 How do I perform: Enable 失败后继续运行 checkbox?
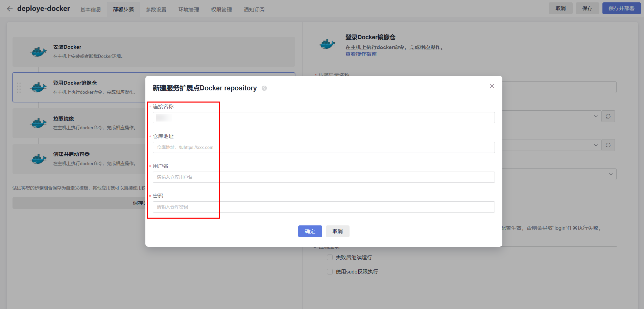[330, 258]
